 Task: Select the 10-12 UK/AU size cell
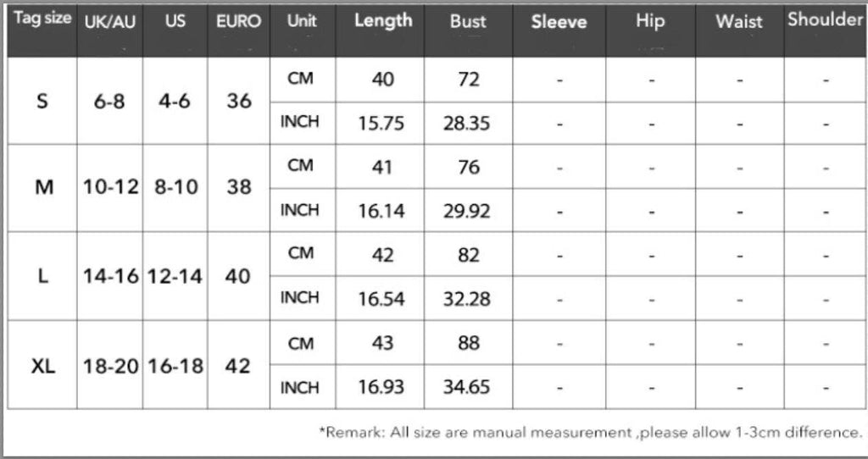[x=110, y=187]
